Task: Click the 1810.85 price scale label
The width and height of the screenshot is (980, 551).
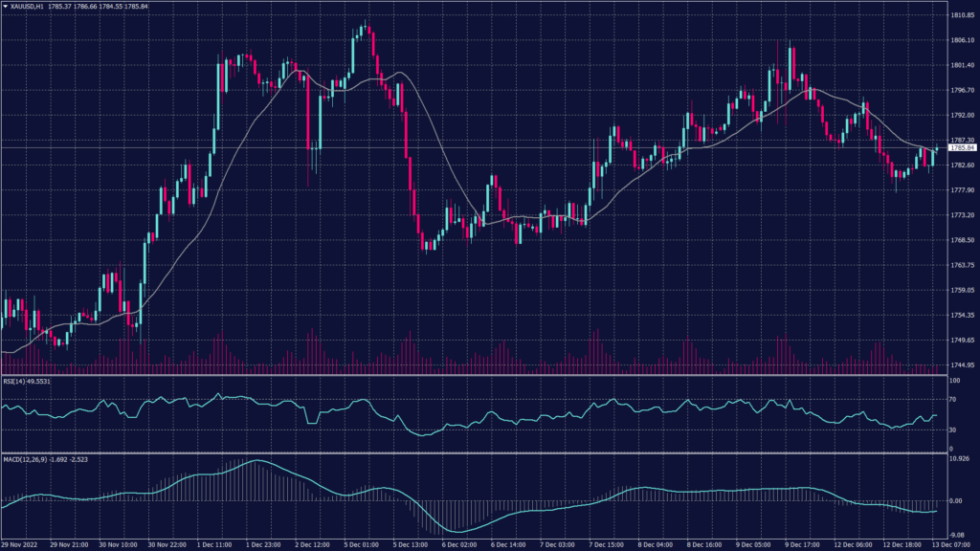Action: click(x=962, y=15)
